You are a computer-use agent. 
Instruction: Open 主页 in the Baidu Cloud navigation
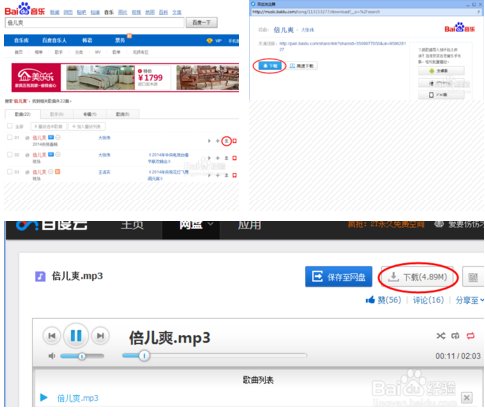click(132, 225)
